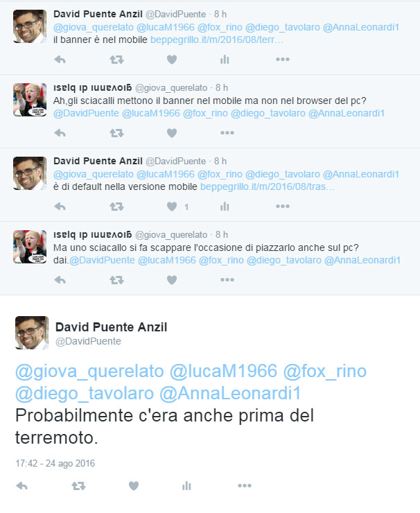The image size is (420, 513).
Task: Open @AnnaLeonardi1 mention in main tweet
Action: click(230, 393)
